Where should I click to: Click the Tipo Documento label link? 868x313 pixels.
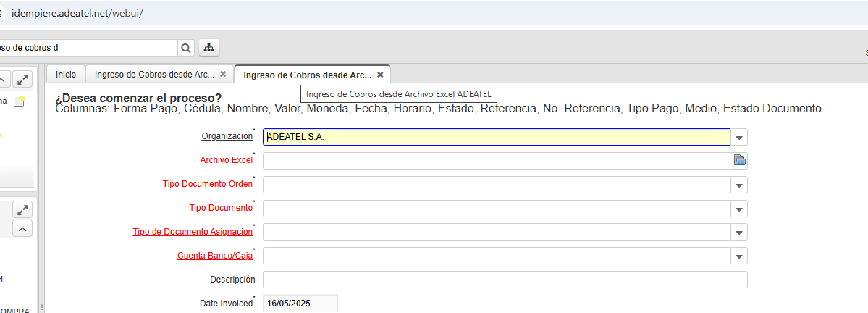click(x=221, y=208)
